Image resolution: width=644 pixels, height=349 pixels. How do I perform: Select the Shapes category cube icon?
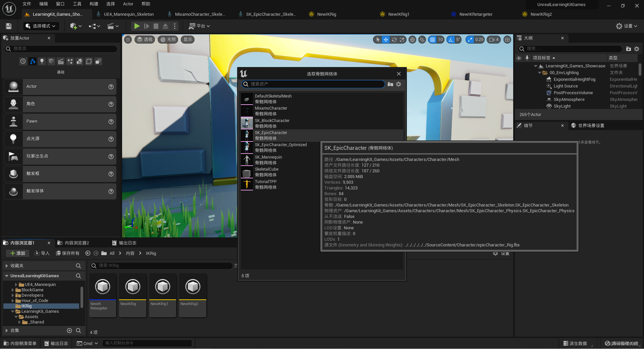click(x=51, y=61)
